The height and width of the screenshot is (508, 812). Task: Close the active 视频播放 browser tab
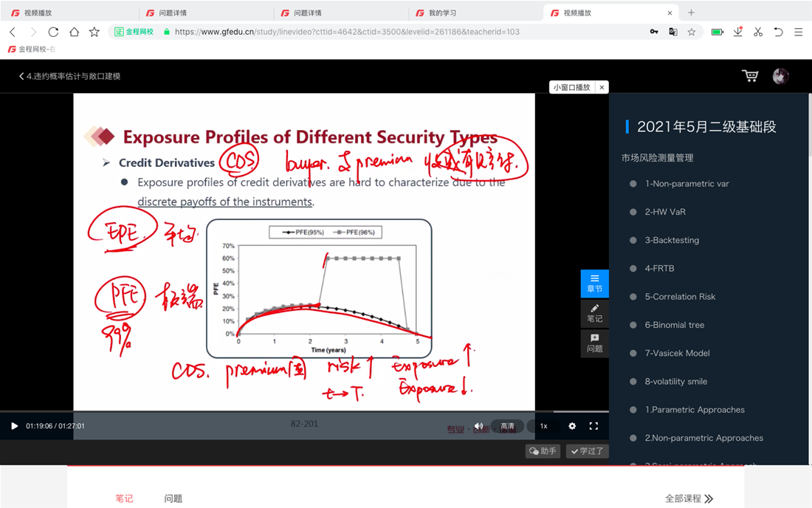(x=670, y=13)
